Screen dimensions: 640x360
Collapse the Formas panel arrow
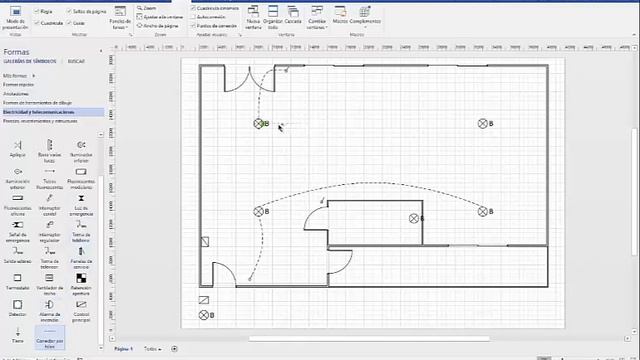pyautogui.click(x=101, y=51)
